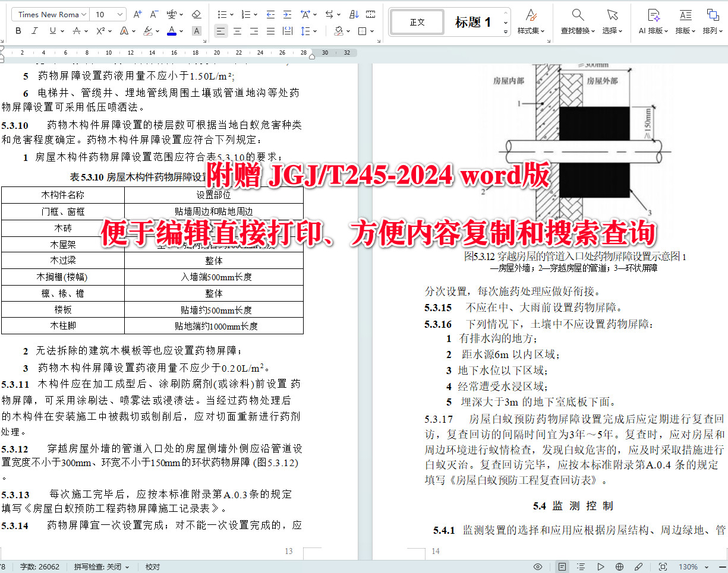Image resolution: width=728 pixels, height=573 pixels.
Task: Toggle bold formatting
Action: [x=18, y=30]
